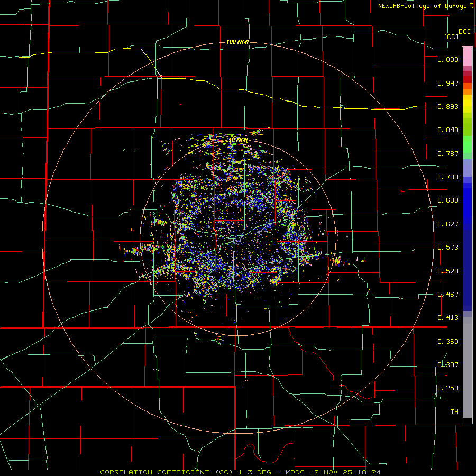Image resolution: width=476 pixels, height=476 pixels.
Task: Click the 0.413 scale value
Action: (x=448, y=318)
